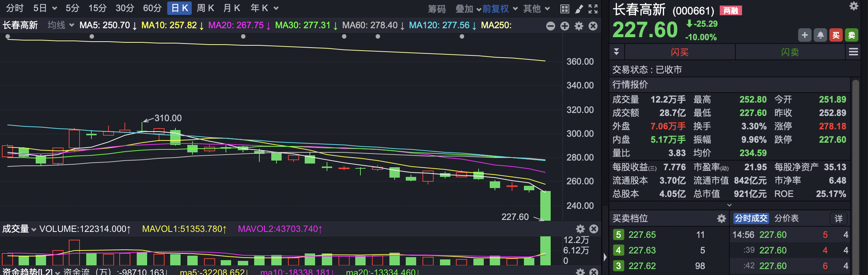Open the 前复权 price adjustment dropdown
The width and height of the screenshot is (868, 275).
(500, 9)
